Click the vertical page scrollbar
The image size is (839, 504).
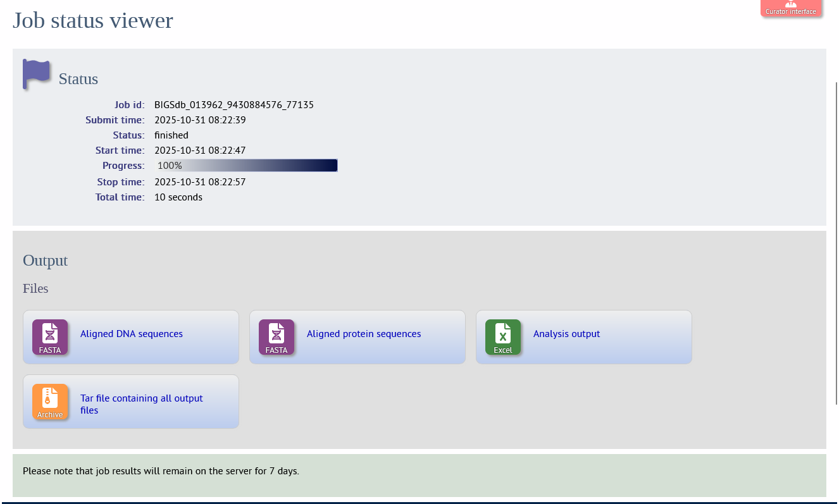[836, 243]
